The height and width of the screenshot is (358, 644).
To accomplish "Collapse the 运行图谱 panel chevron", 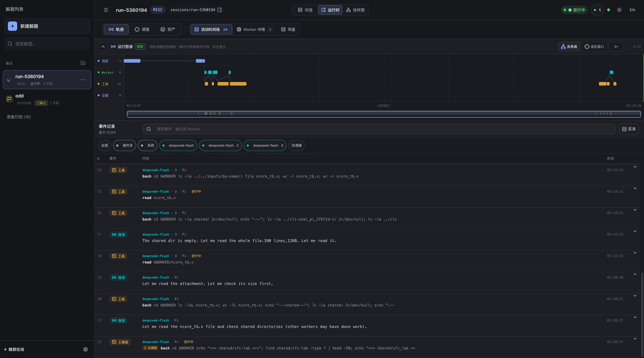I will click(x=103, y=47).
